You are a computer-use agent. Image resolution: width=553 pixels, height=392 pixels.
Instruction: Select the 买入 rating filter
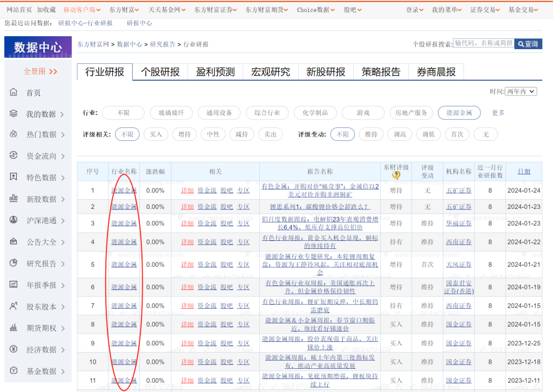pos(156,134)
